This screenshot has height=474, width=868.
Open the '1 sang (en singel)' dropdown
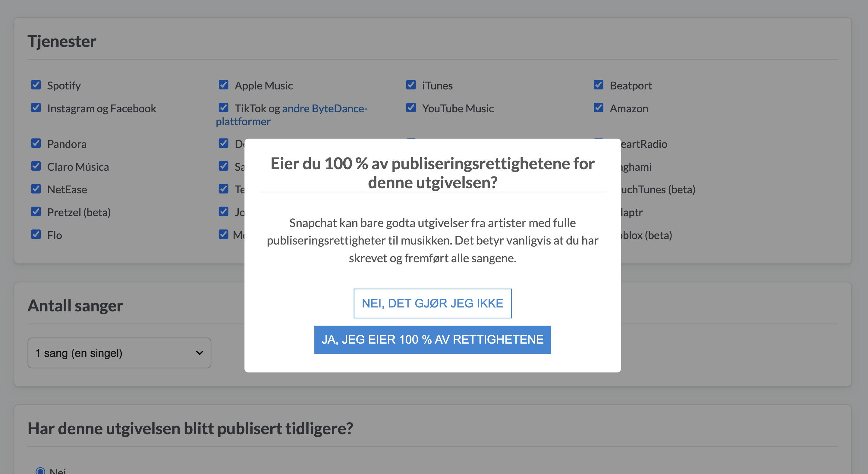[119, 353]
